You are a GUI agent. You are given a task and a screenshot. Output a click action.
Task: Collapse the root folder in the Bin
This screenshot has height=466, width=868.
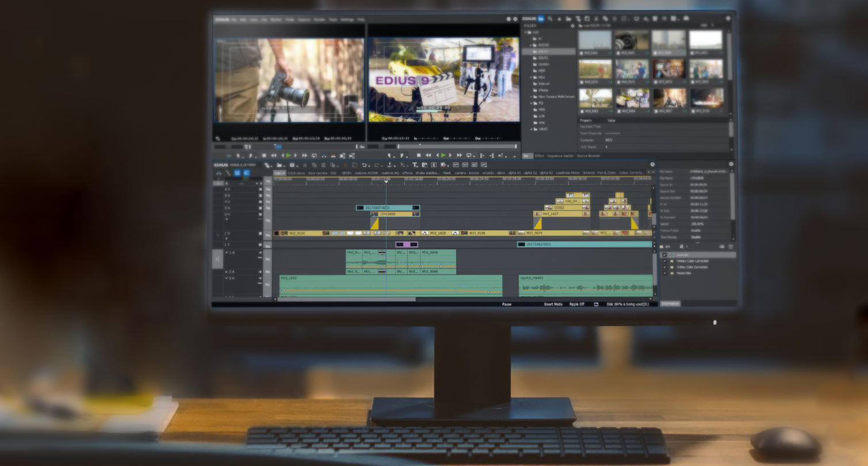(x=526, y=32)
